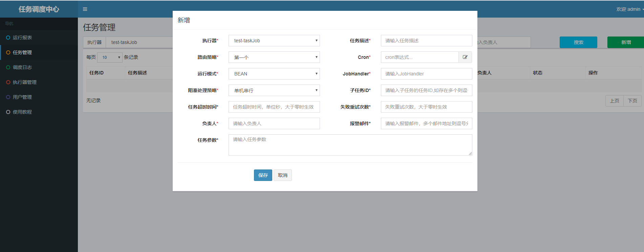The width and height of the screenshot is (644, 252).
Task: Go to the next page with 下页
Action: pos(632,101)
